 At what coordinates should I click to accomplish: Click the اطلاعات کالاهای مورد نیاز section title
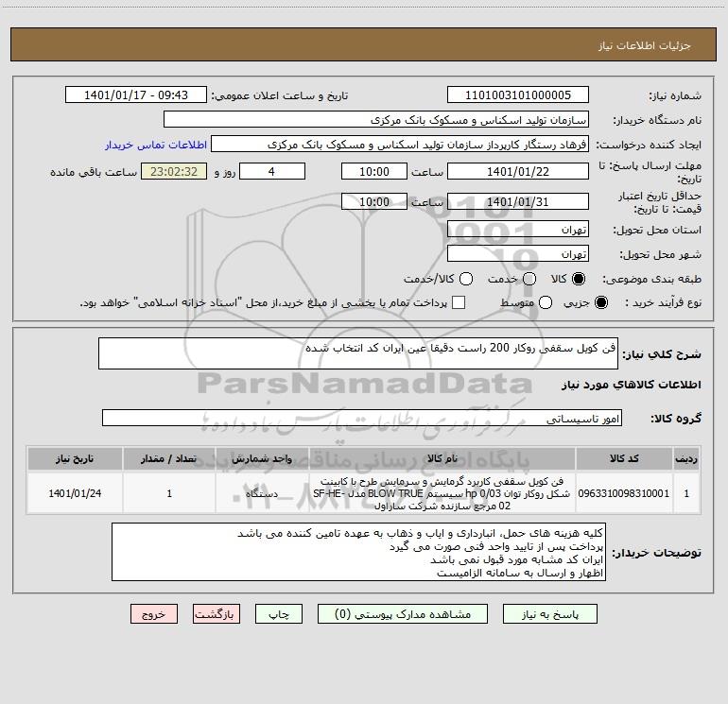click(632, 385)
